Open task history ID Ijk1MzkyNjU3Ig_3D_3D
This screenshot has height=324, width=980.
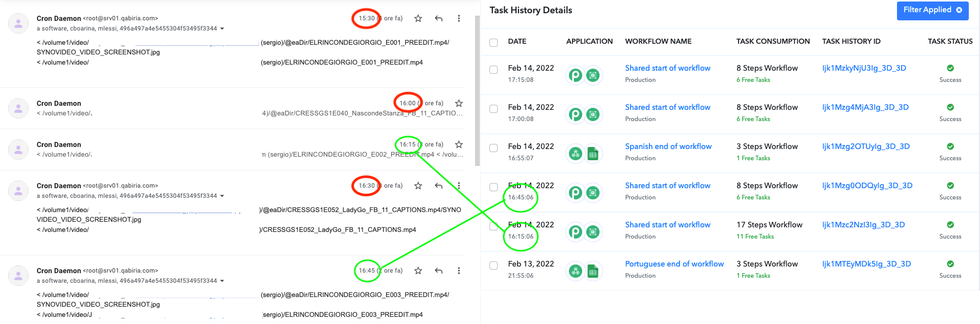(x=864, y=68)
